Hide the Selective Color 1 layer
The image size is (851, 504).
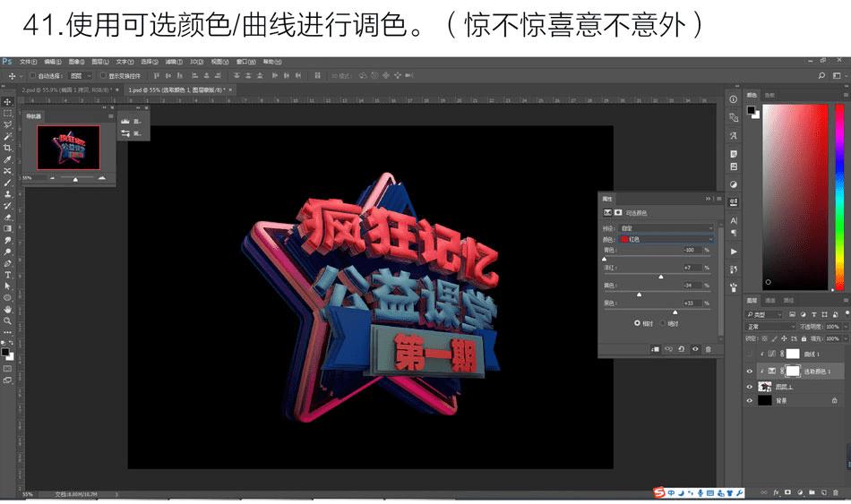(750, 372)
